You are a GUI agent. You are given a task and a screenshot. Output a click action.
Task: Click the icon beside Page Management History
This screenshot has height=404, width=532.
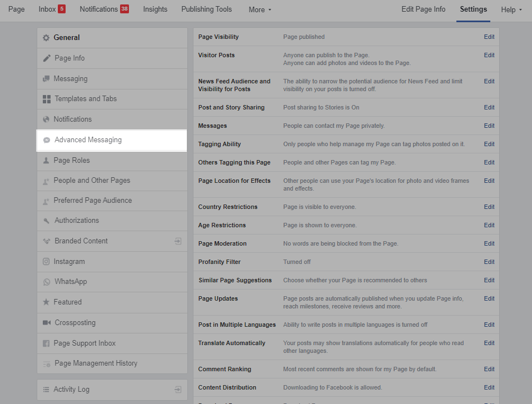(47, 364)
